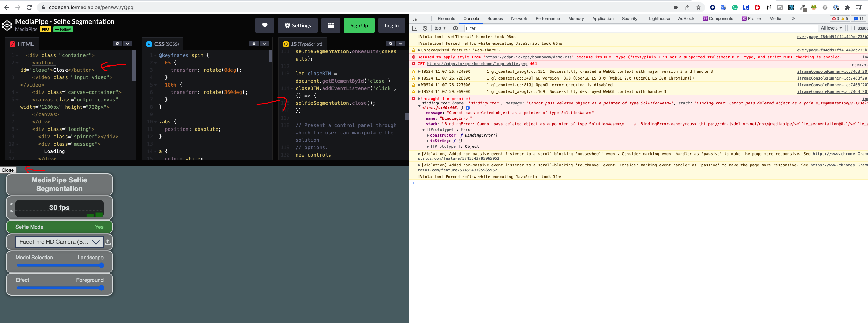The image size is (868, 323).
Task: Click the Close button in preview
Action: point(8,170)
